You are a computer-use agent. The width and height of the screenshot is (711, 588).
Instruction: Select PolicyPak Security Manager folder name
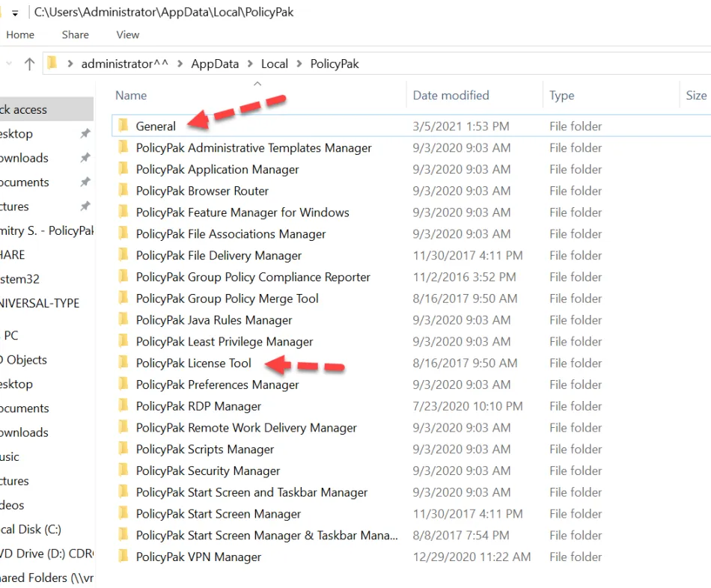coord(208,471)
